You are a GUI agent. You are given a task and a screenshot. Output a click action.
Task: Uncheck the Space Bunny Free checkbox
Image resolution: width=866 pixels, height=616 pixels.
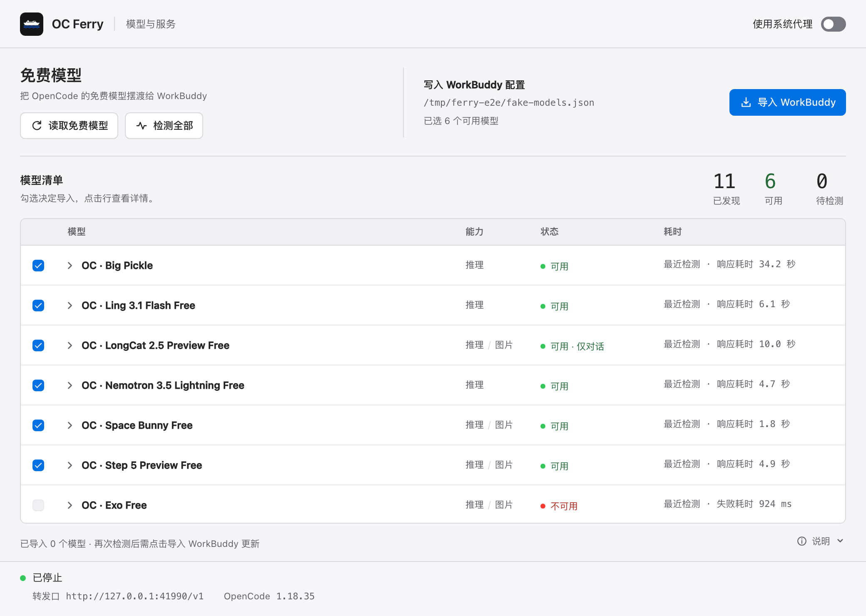click(x=38, y=425)
